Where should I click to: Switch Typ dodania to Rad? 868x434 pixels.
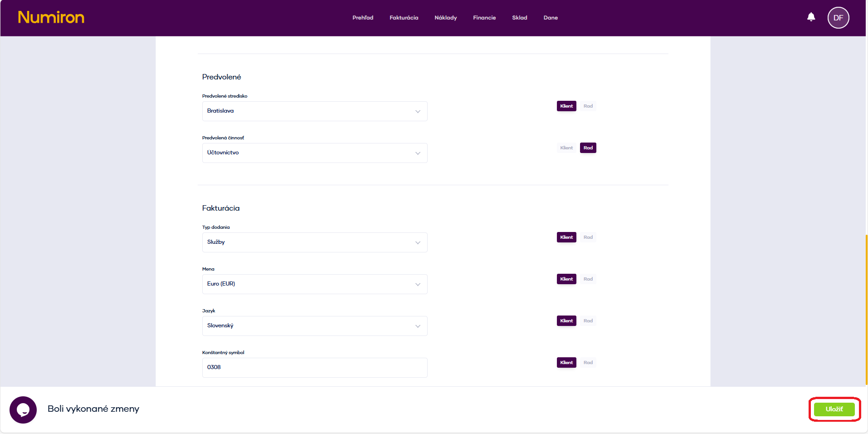[588, 237]
